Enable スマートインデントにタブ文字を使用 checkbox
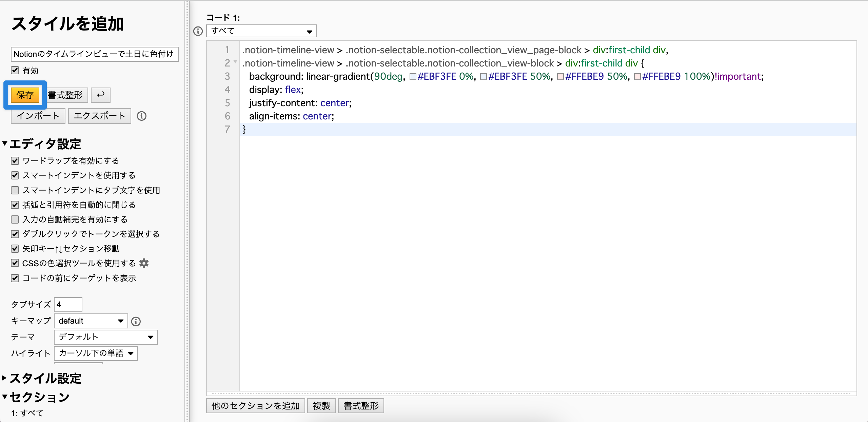868x422 pixels. 15,190
